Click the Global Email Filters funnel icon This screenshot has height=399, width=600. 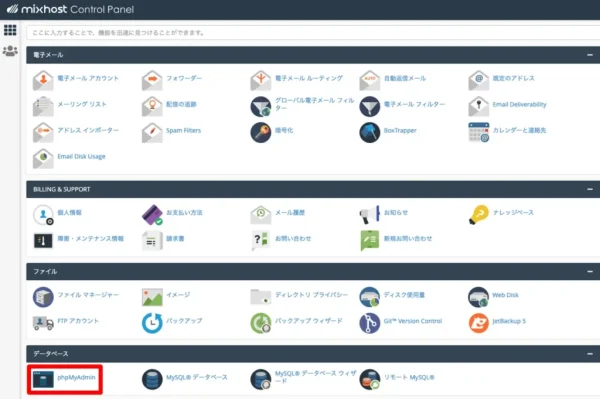(x=261, y=106)
